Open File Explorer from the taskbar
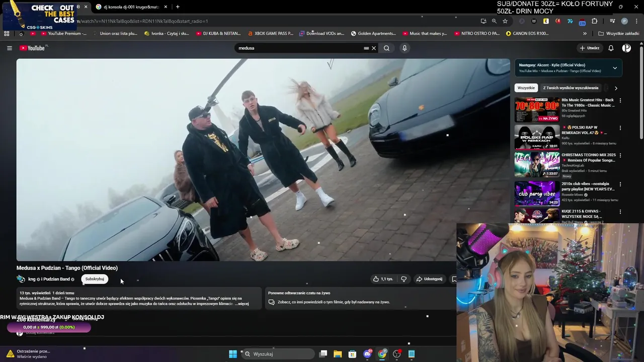 coord(338,354)
